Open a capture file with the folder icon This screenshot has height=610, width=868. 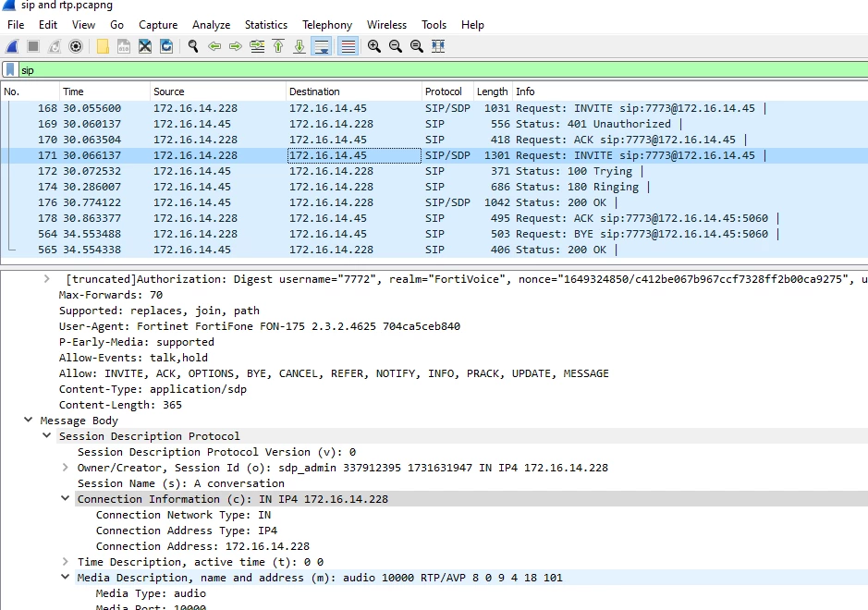point(103,46)
